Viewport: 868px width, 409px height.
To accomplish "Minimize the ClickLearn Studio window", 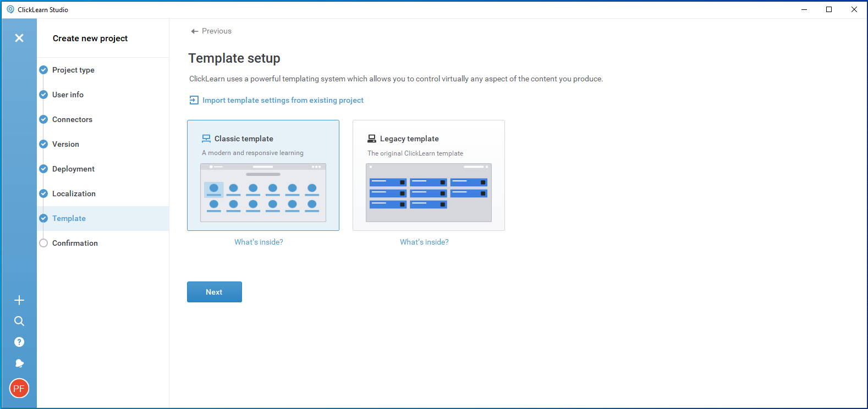I will click(804, 9).
